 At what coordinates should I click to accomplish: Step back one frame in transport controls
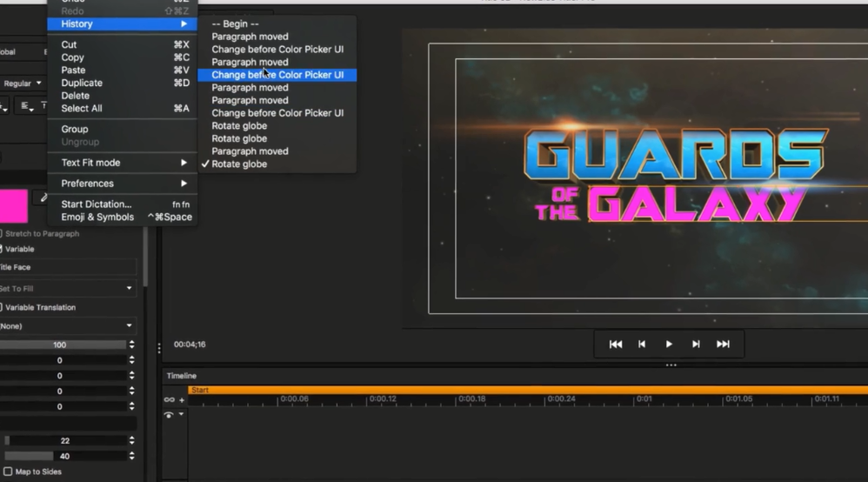[x=642, y=345]
